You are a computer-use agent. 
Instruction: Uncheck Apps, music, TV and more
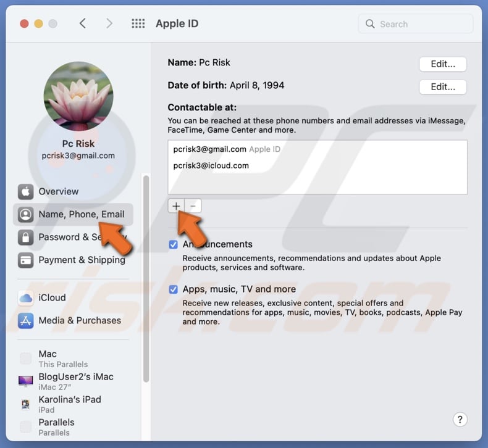(x=174, y=289)
